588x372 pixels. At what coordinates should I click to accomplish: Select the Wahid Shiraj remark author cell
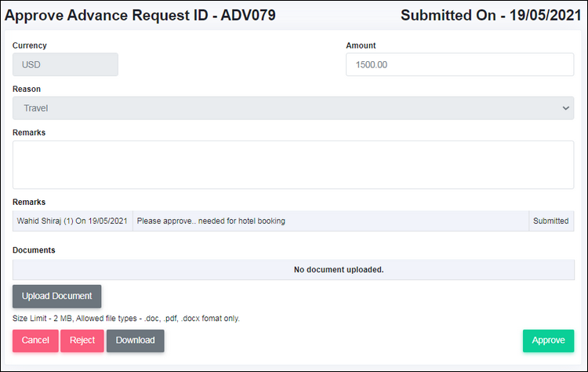tap(72, 221)
